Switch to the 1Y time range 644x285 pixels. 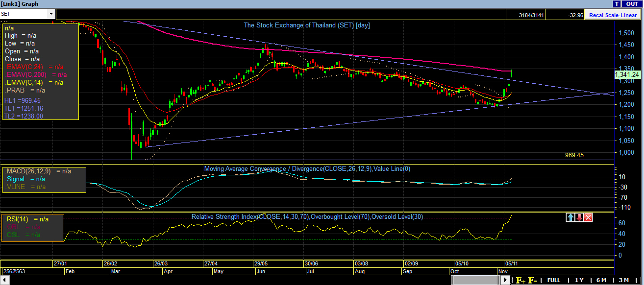pos(578,280)
